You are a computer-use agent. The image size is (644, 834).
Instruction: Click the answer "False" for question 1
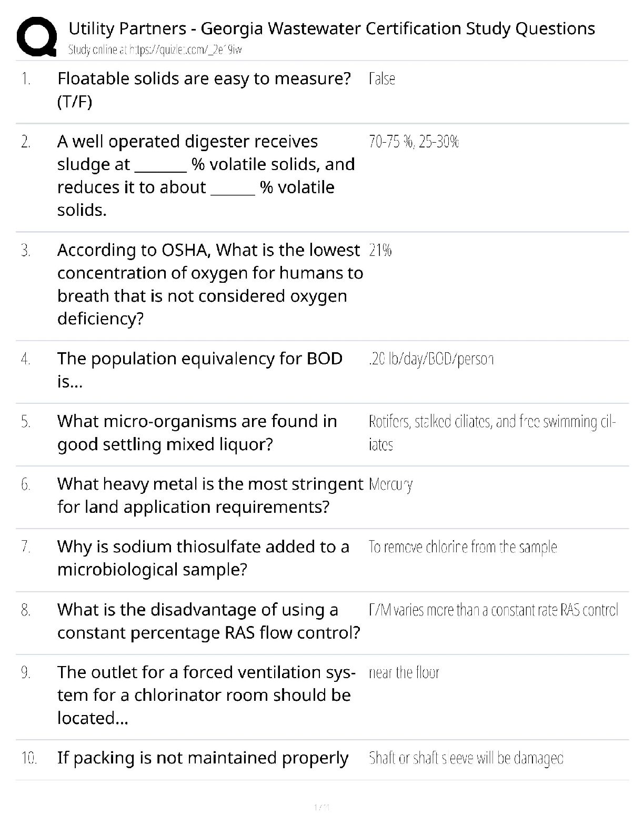point(382,79)
